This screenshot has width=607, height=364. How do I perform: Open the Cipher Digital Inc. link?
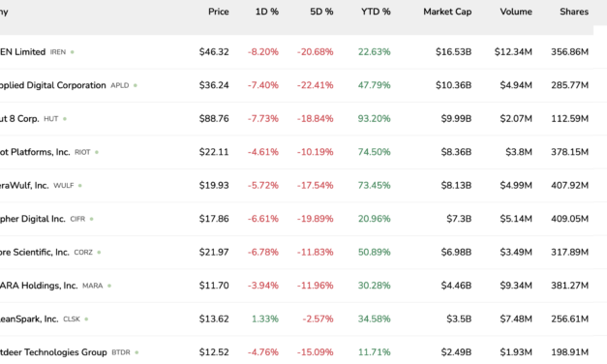(x=33, y=219)
